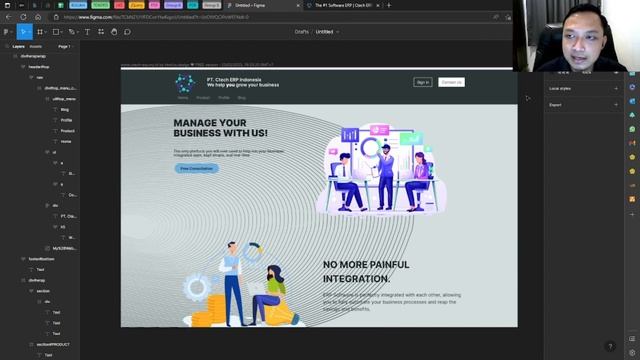This screenshot has height=360, width=640.
Task: Click the Sign in button on canvas
Action: (422, 82)
